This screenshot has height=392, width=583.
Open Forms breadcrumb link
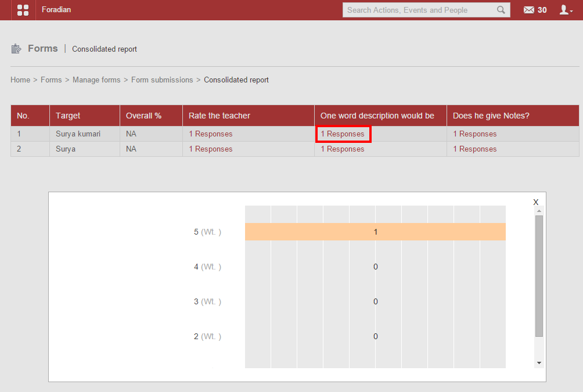(51, 80)
